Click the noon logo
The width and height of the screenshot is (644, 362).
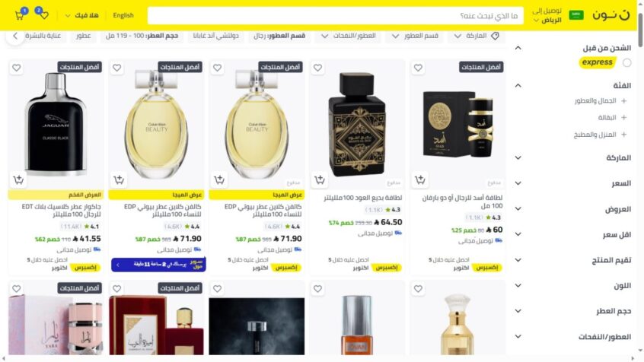611,16
